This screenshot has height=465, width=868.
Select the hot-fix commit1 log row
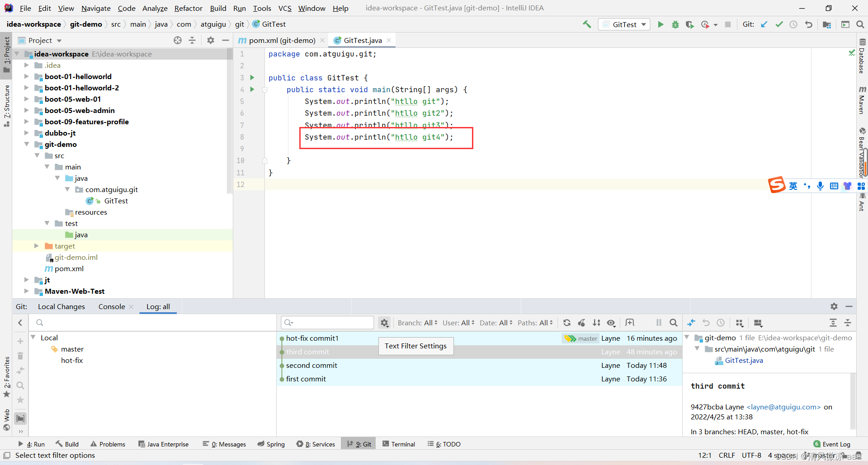click(x=479, y=338)
